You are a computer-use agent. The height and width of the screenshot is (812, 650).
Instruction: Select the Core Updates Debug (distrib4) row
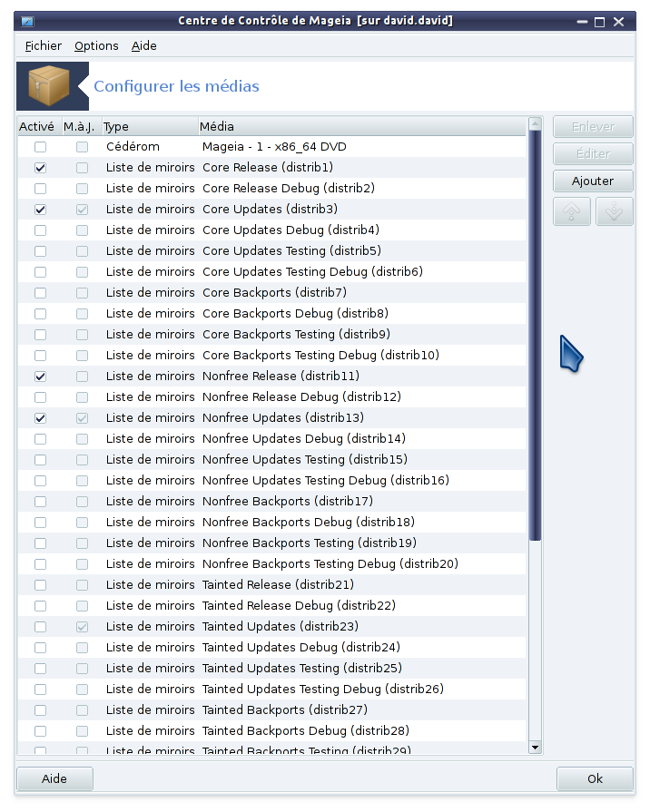(271, 230)
